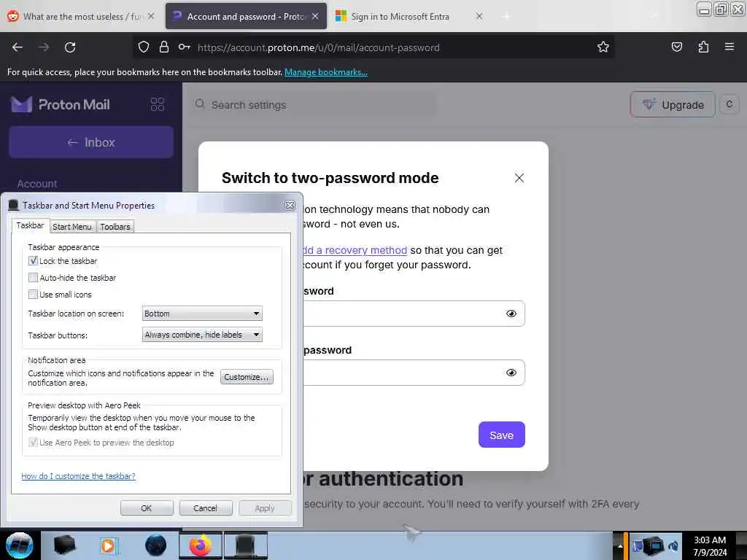The height and width of the screenshot is (560, 747).
Task: Close the Microsoft Entra tab
Action: click(479, 16)
